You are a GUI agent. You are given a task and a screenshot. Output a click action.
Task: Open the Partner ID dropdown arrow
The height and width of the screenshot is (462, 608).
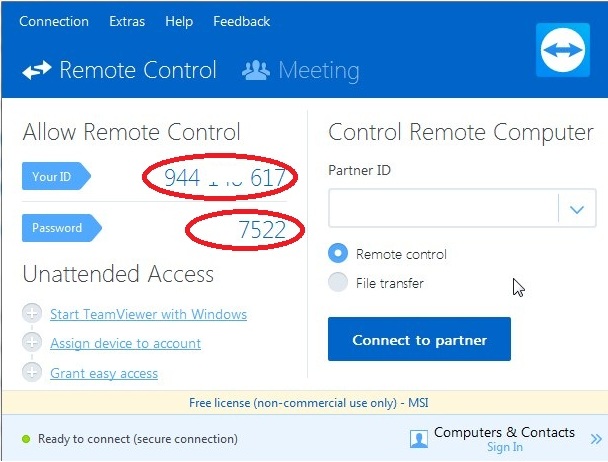point(577,209)
